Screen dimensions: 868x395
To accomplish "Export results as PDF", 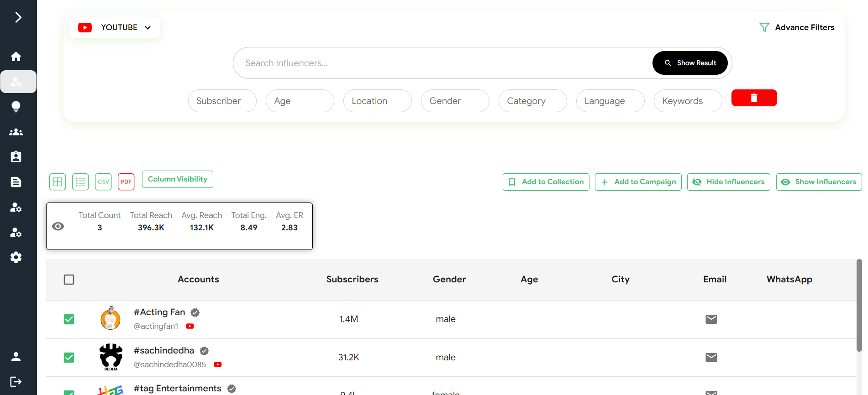I will click(x=126, y=182).
